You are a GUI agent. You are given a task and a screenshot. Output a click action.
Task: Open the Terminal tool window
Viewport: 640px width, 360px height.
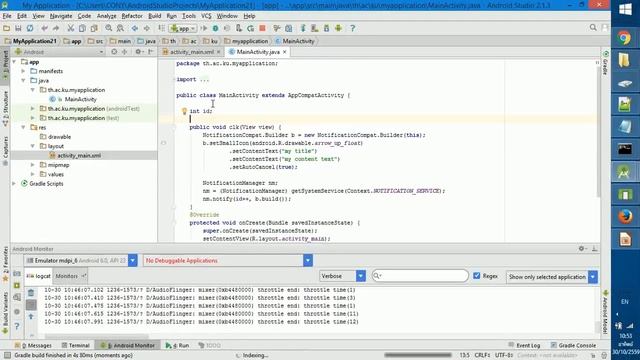[76, 345]
